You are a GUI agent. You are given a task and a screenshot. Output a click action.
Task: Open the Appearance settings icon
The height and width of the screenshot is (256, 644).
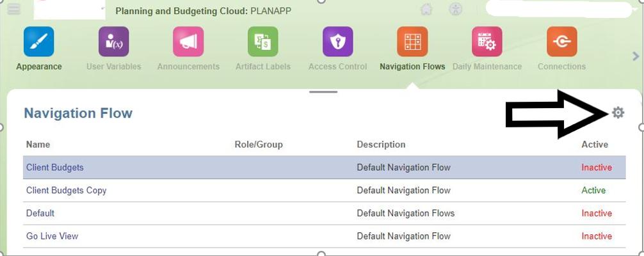click(38, 42)
